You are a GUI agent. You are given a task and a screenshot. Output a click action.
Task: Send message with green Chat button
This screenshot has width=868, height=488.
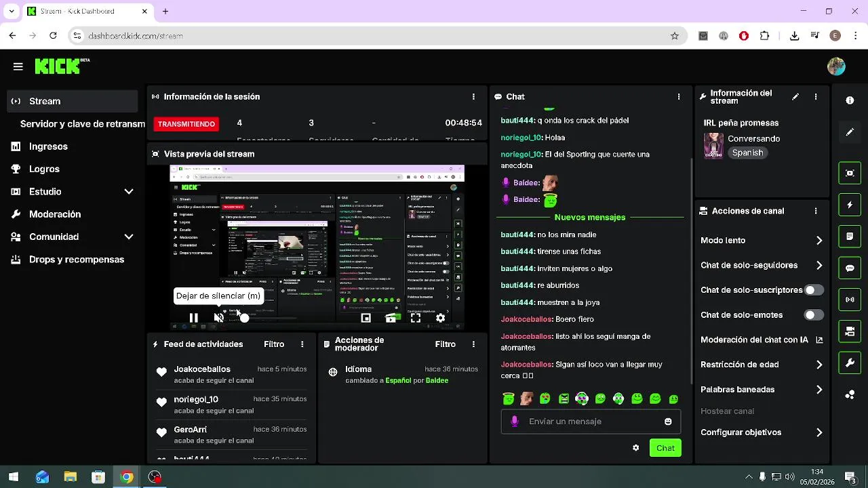point(665,448)
